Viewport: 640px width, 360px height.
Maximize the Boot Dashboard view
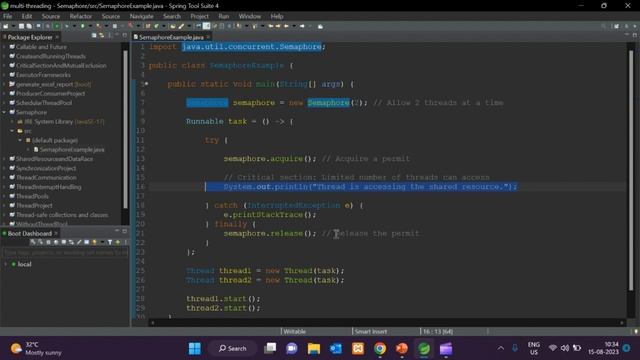(x=124, y=231)
